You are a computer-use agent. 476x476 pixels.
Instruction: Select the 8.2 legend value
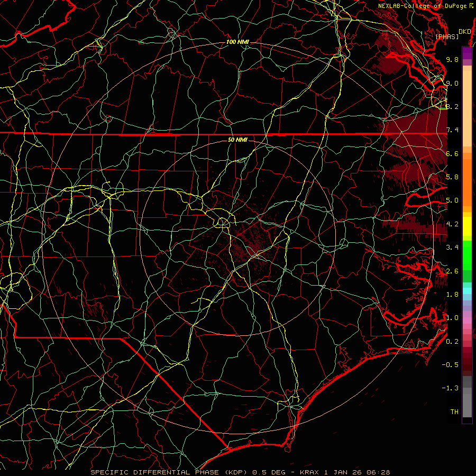(452, 106)
